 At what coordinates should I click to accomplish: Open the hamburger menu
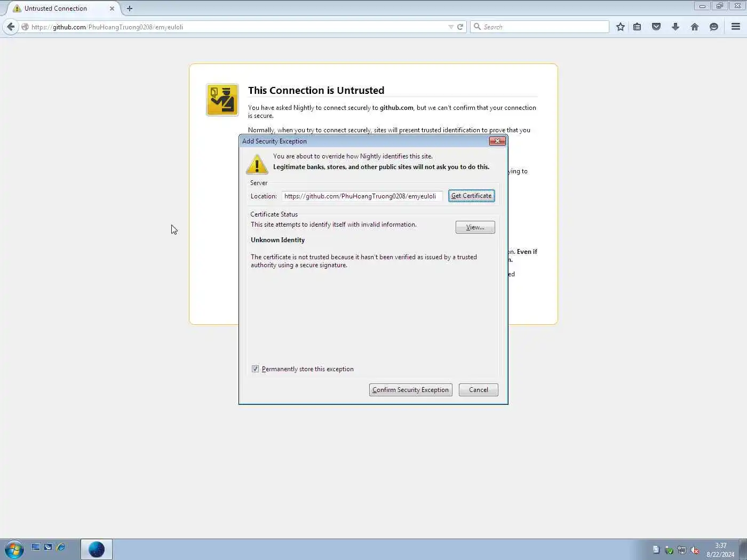(x=736, y=27)
